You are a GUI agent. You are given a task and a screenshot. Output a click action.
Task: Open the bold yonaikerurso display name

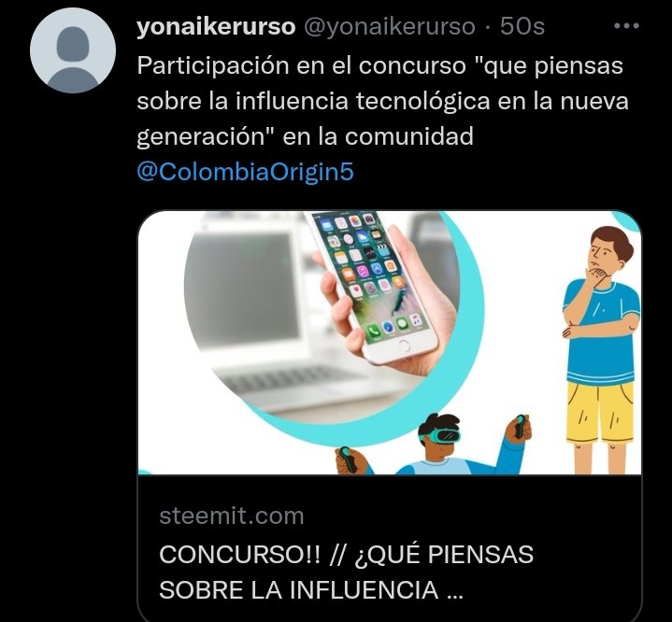(216, 26)
